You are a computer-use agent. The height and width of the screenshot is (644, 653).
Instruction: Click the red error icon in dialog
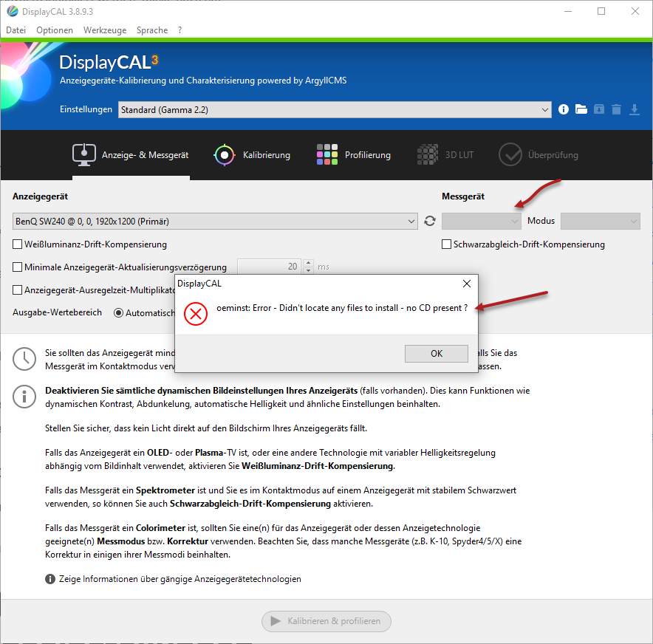pos(196,314)
